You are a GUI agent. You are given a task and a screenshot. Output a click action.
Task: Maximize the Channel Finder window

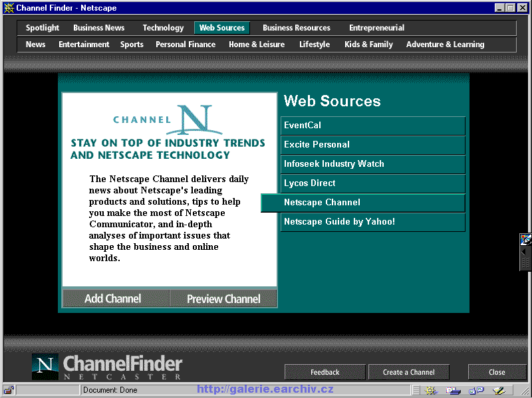510,8
